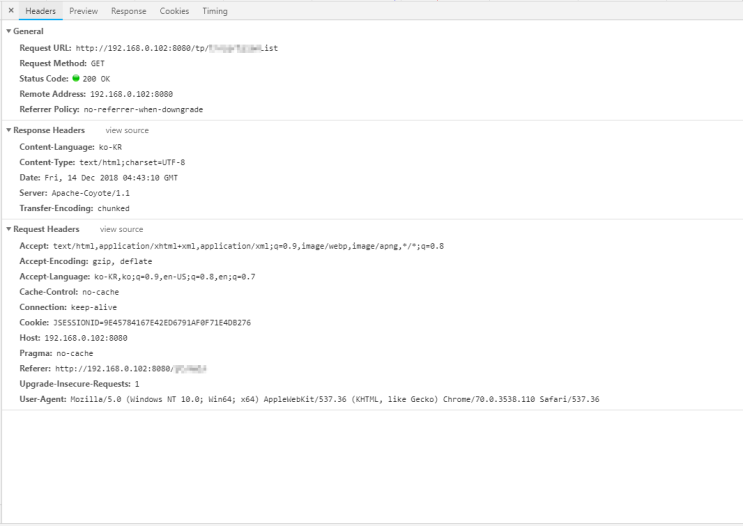Click the Request URL value
Screen dimensions: 743x526
coord(176,47)
